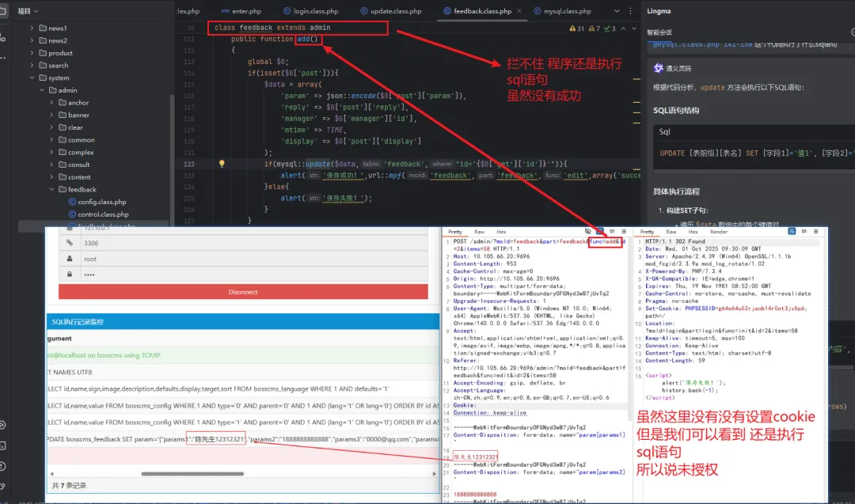Click the quick-fix light bulb on line 122
Image resolution: width=855 pixels, height=504 pixels.
222,164
